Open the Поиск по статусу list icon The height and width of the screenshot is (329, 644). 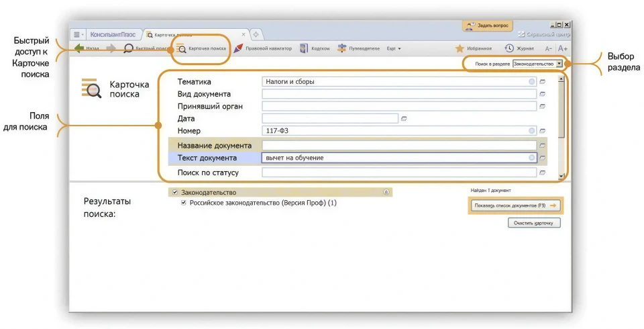(542, 173)
